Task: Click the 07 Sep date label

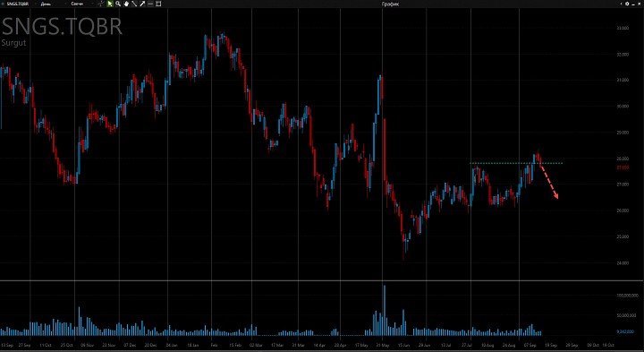Action: pos(530,345)
